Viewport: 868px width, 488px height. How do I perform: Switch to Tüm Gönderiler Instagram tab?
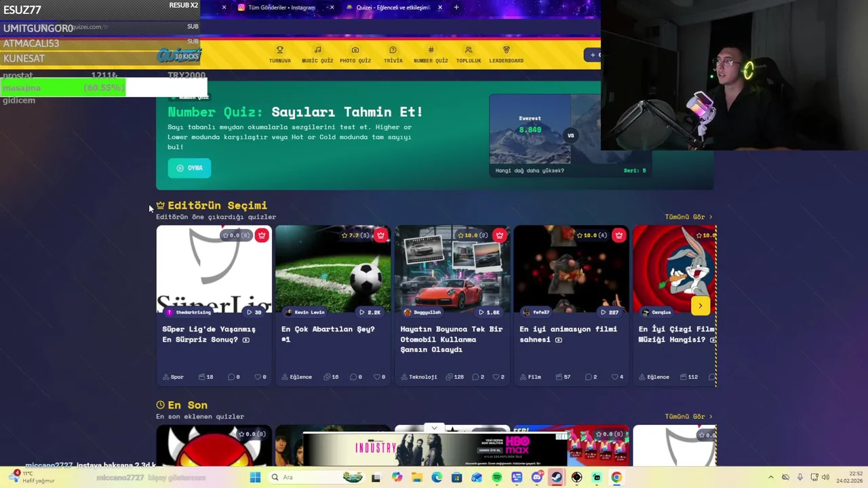pos(281,7)
